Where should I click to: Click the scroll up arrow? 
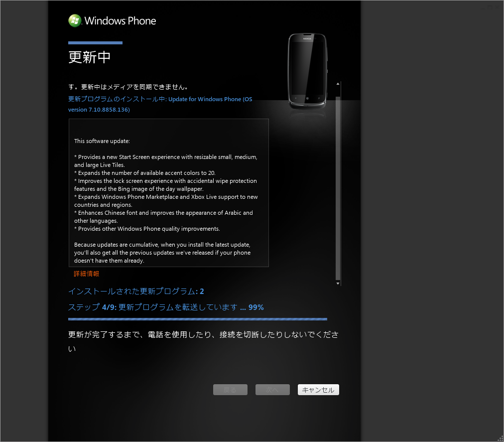click(338, 84)
